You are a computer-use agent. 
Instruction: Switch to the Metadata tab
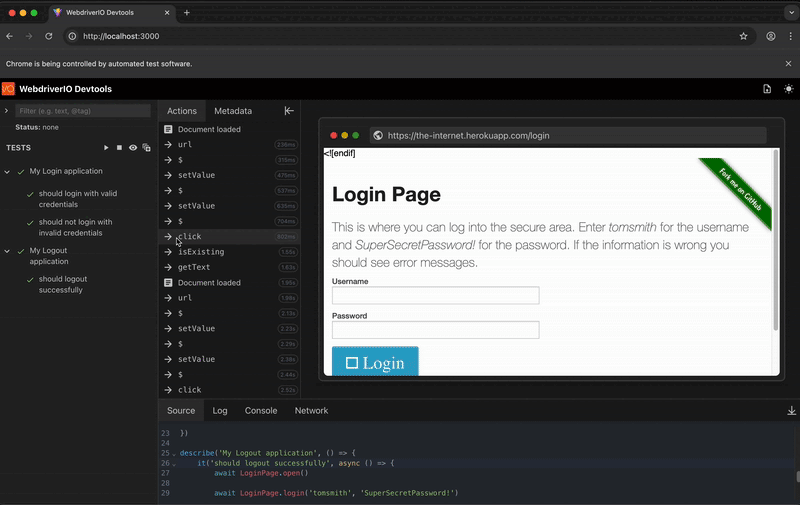click(232, 111)
